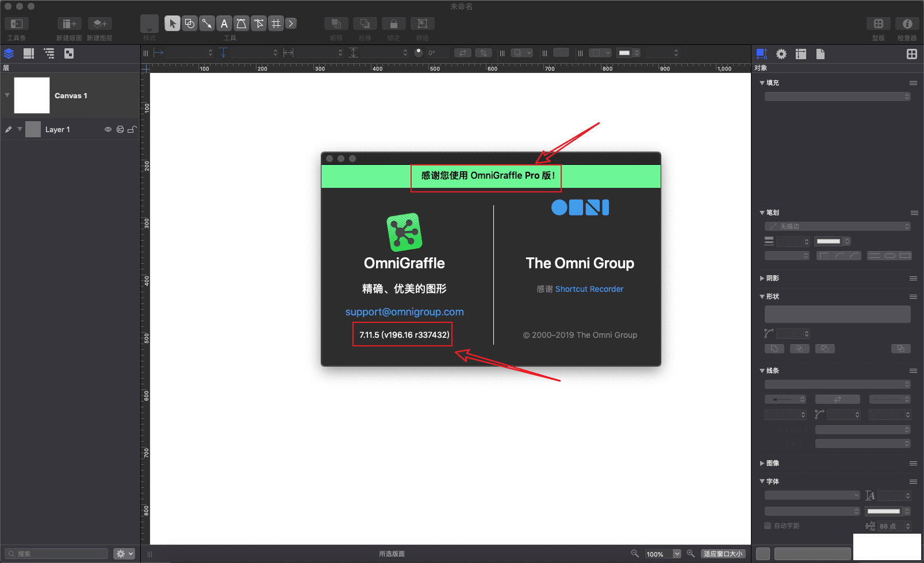Open the 无描边 stroke type dropdown
This screenshot has height=563, width=924.
(838, 226)
